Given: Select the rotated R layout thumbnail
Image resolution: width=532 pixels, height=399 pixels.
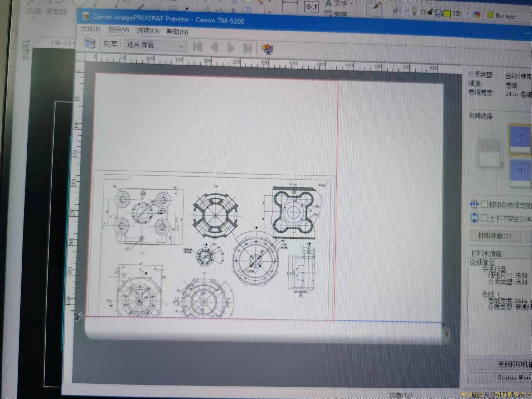Looking at the screenshot, I should [x=520, y=172].
